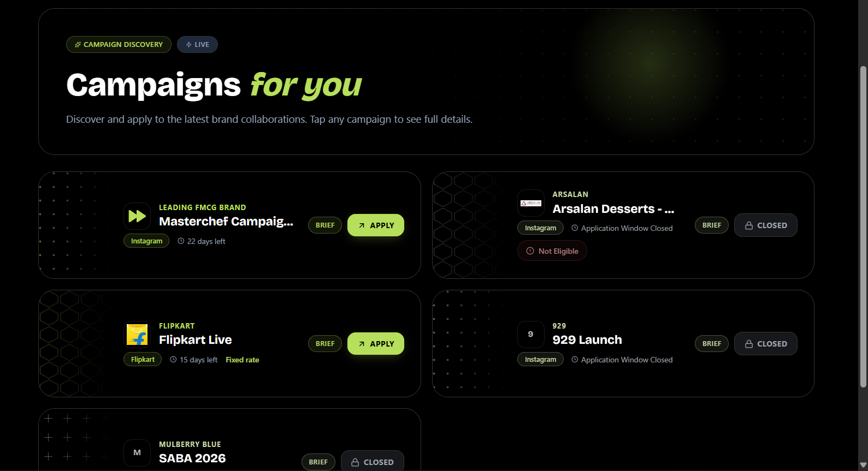Image resolution: width=868 pixels, height=471 pixels.
Task: Open the Arsalan Desserts campaign title
Action: pyautogui.click(x=613, y=208)
